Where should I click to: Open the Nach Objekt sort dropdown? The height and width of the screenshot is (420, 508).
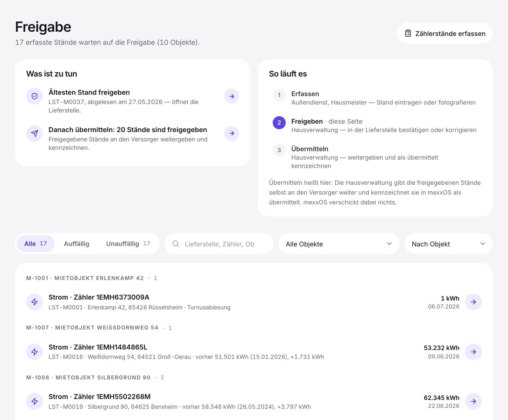(448, 244)
